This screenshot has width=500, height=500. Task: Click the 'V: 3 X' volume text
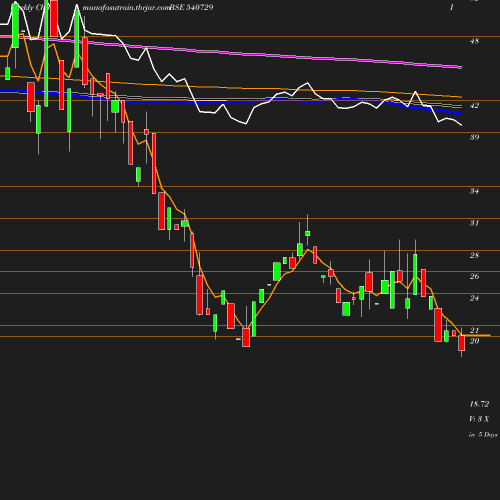click(x=479, y=419)
